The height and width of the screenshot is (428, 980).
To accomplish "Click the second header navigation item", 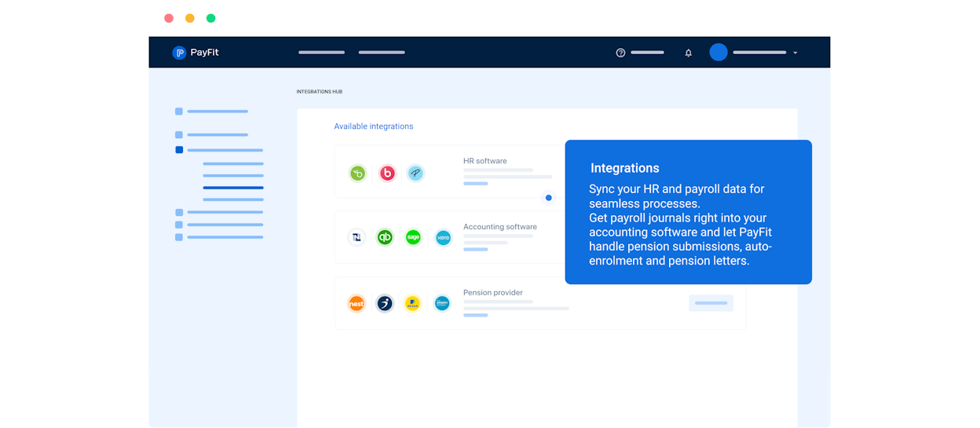I will coord(382,53).
